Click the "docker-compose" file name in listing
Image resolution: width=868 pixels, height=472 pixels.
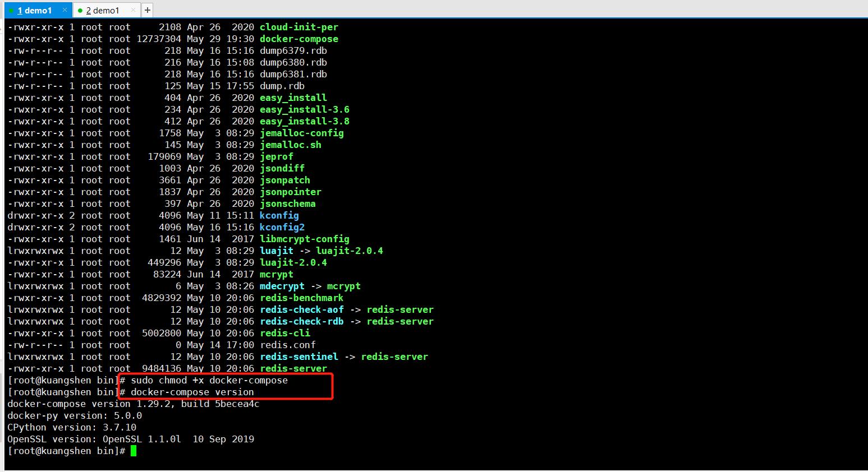pos(299,39)
